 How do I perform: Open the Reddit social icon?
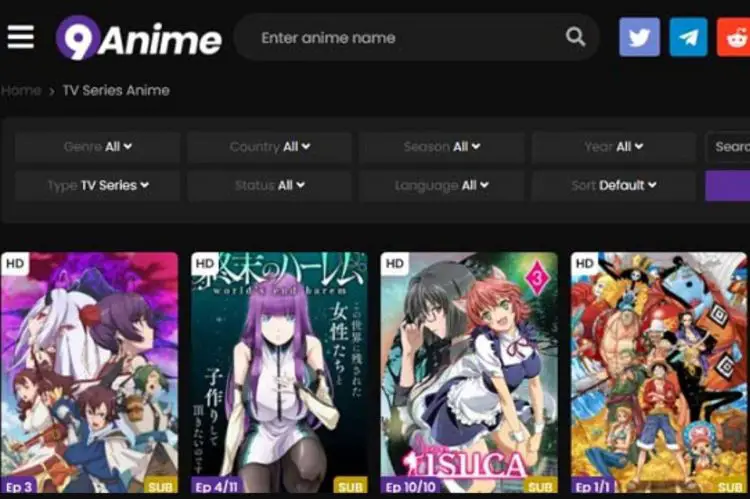click(x=733, y=37)
